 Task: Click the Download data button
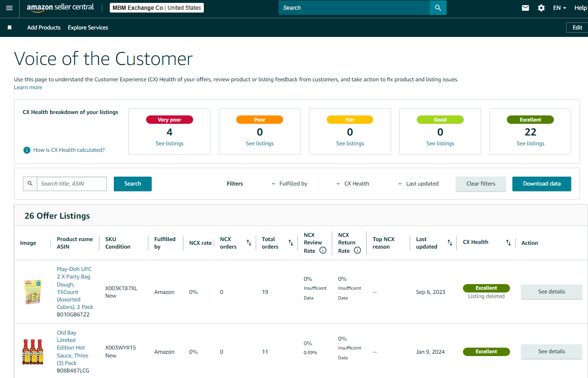click(x=542, y=184)
